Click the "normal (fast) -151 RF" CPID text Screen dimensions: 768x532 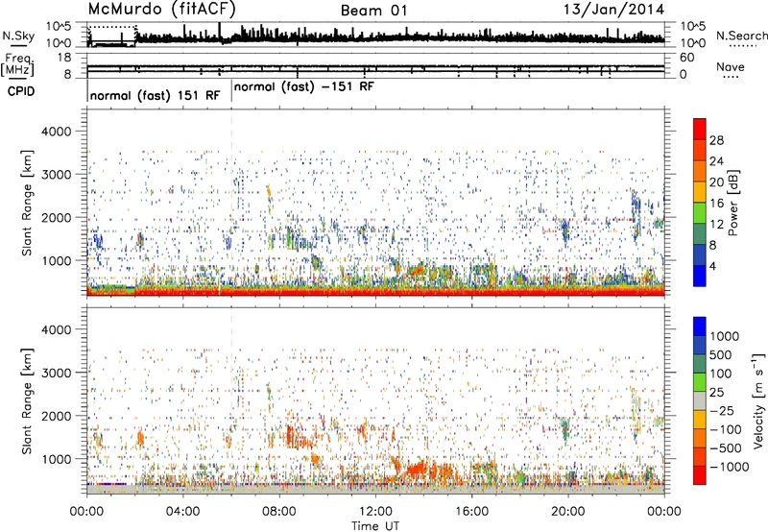click(303, 86)
